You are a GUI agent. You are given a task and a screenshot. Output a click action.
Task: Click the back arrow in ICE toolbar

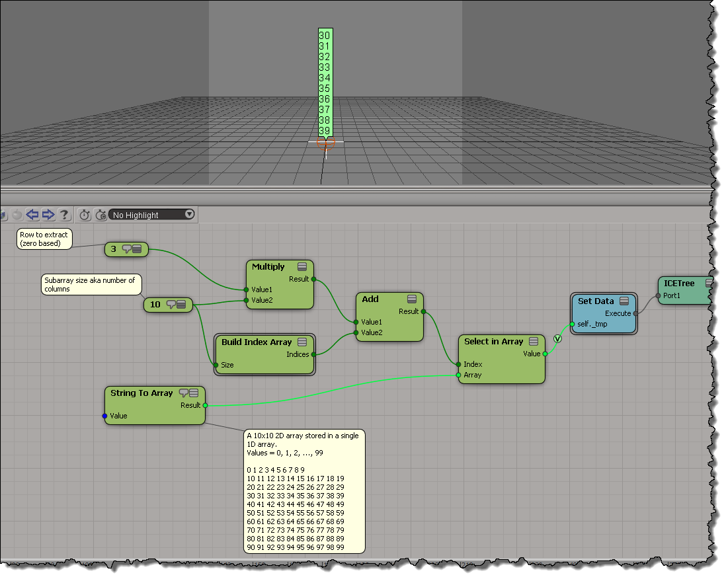coord(32,215)
